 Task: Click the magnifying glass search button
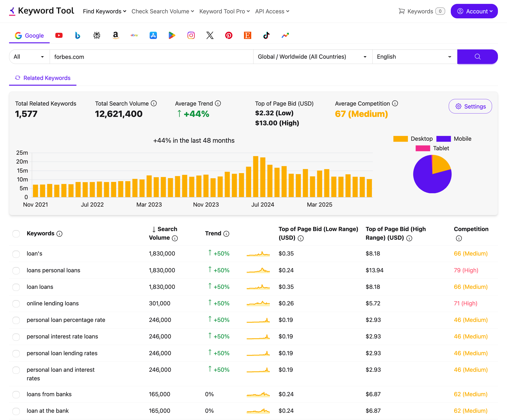477,56
